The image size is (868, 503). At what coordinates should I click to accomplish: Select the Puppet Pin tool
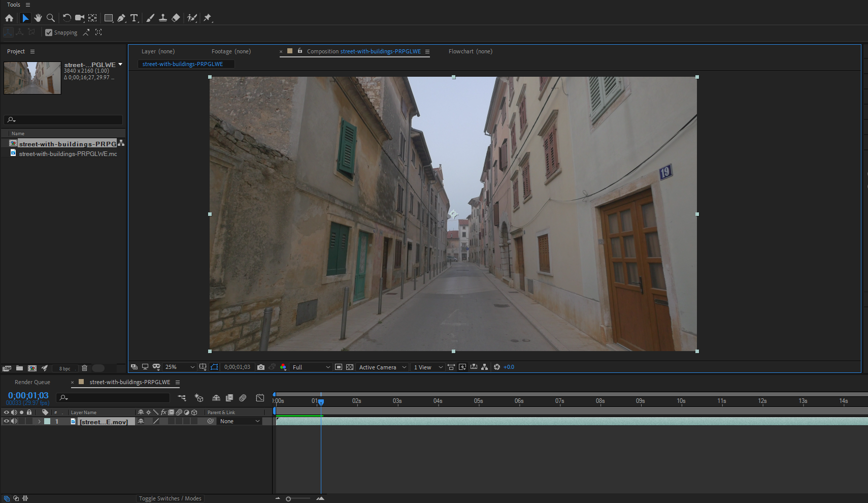[x=208, y=18]
